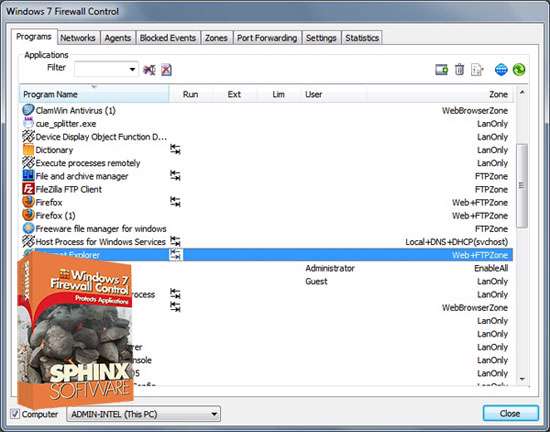This screenshot has width=550, height=432.
Task: Open the Port Forwarding tab
Action: point(267,38)
